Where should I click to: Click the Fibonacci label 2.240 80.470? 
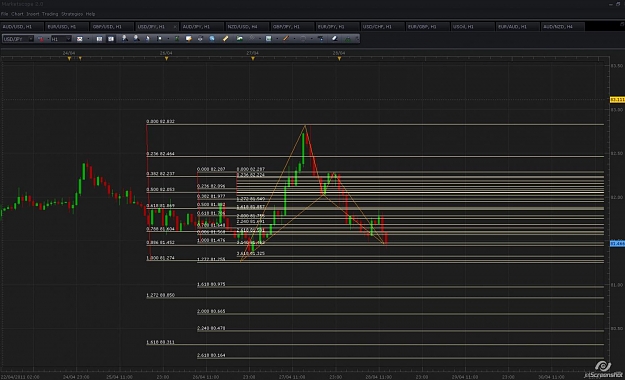(x=211, y=328)
